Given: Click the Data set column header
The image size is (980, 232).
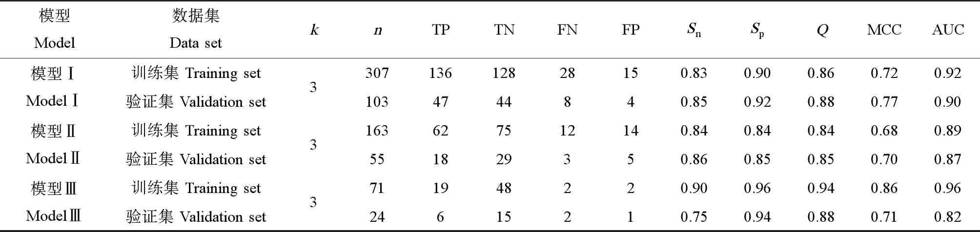Looking at the screenshot, I should click(196, 29).
